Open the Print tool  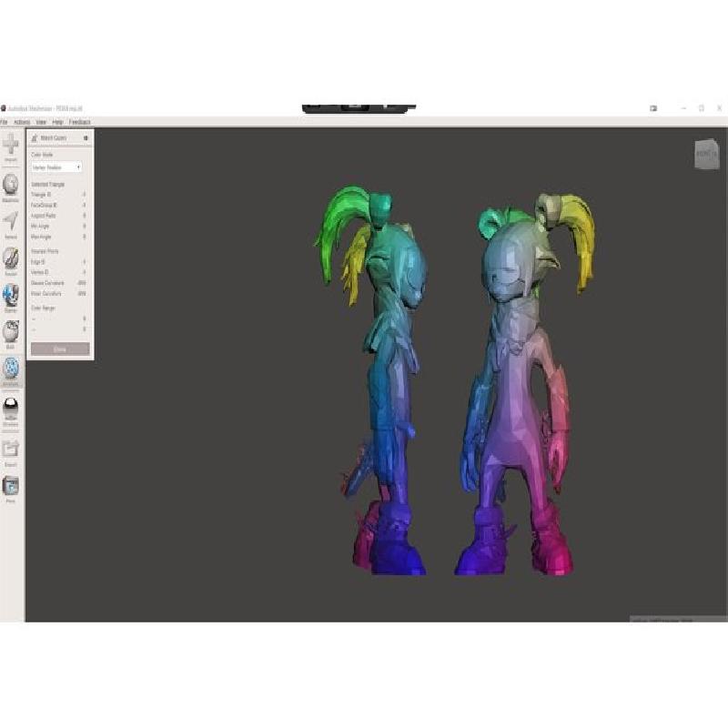[11, 487]
